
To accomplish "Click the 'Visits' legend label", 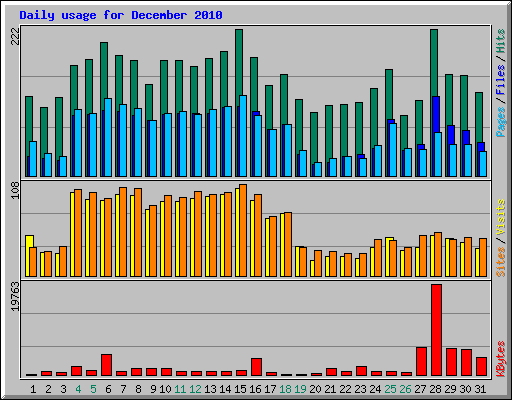I will pos(500,217).
